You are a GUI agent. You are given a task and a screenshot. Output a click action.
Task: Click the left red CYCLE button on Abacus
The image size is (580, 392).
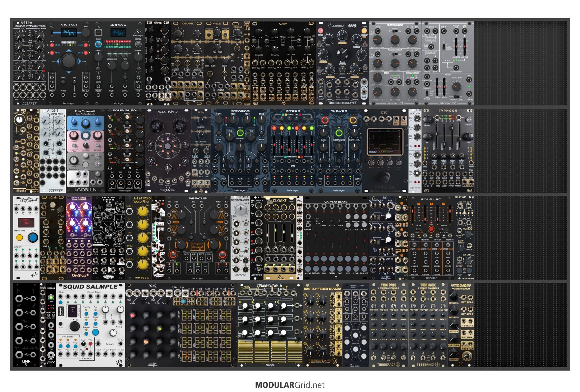173,254
